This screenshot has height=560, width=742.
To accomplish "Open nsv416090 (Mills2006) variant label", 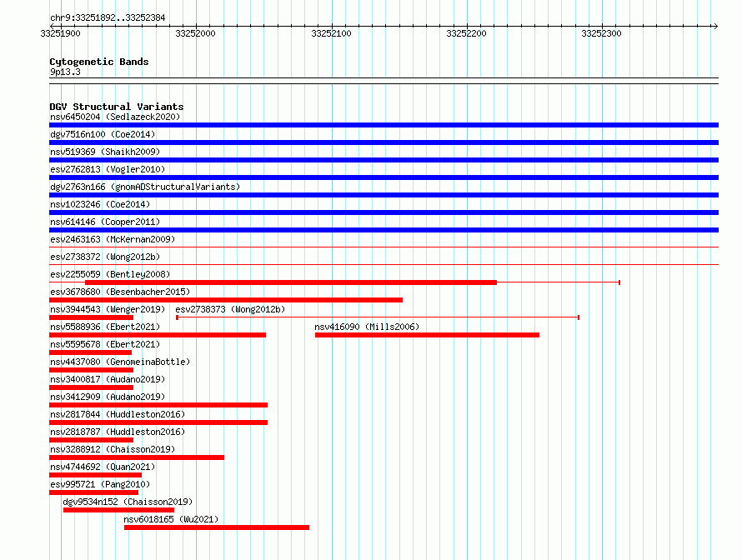I will click(x=367, y=327).
